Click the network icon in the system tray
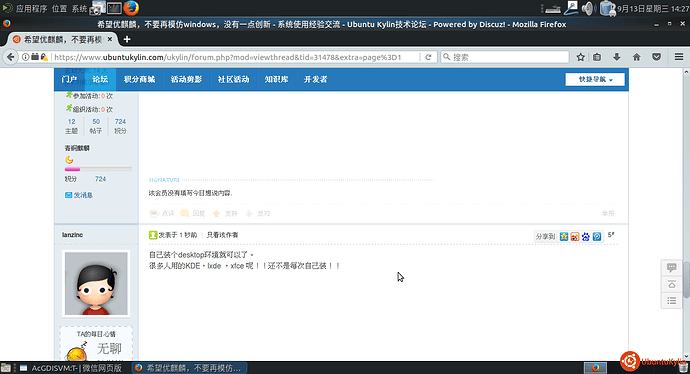The width and height of the screenshot is (690, 374). [x=571, y=8]
